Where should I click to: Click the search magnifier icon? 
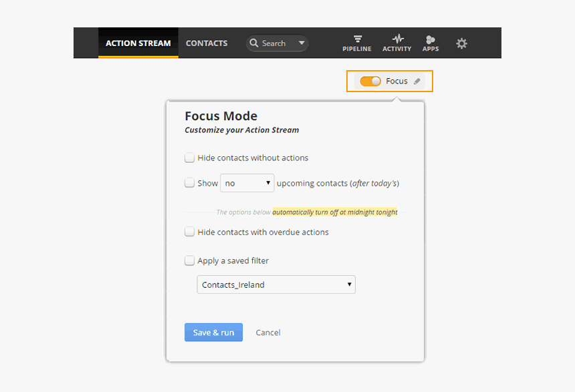[254, 43]
